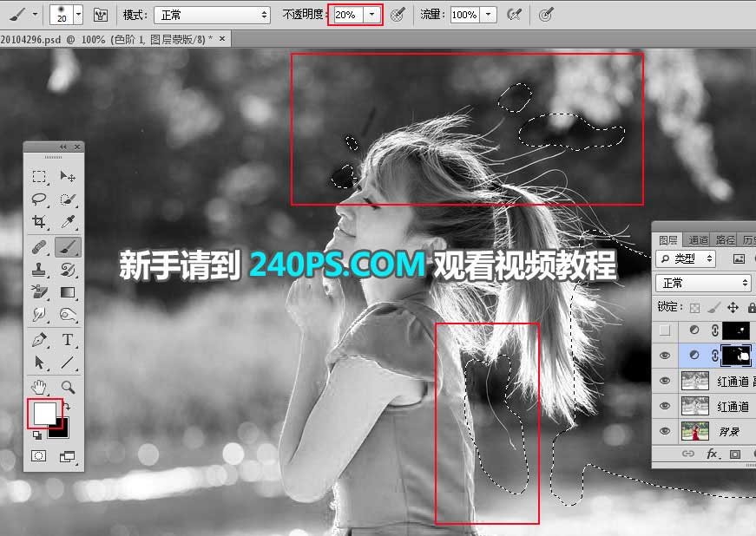Open the fx layer style menu
The image size is (756, 536).
tap(712, 454)
